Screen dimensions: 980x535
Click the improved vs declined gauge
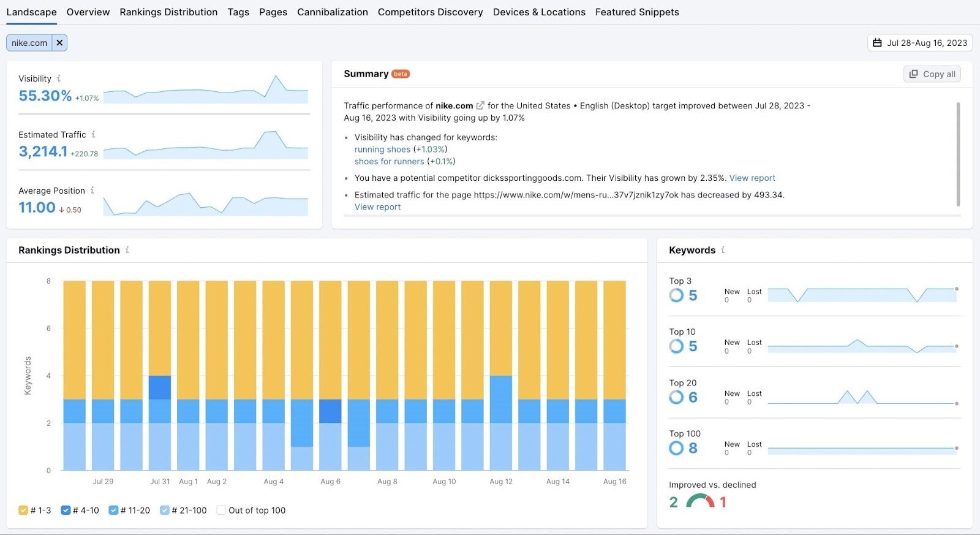click(700, 501)
